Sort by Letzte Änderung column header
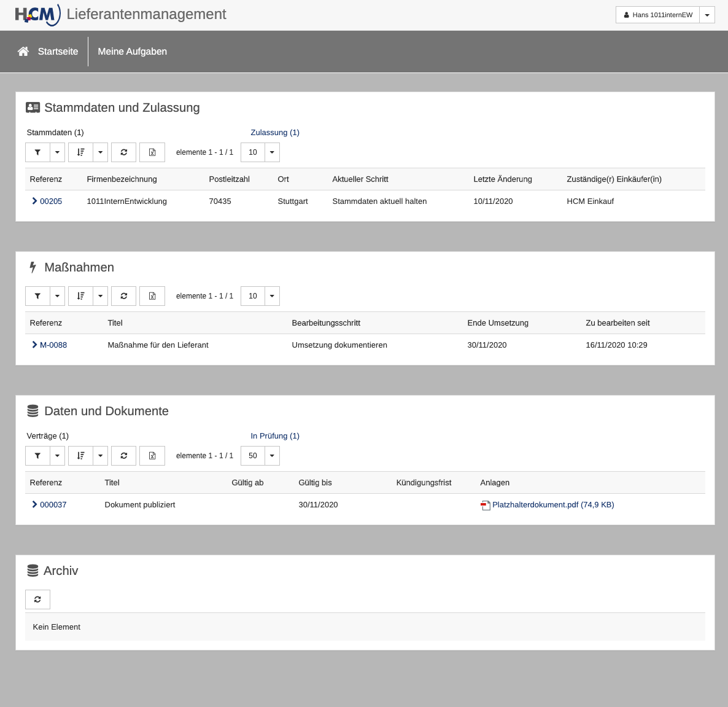The image size is (728, 707). [x=502, y=179]
